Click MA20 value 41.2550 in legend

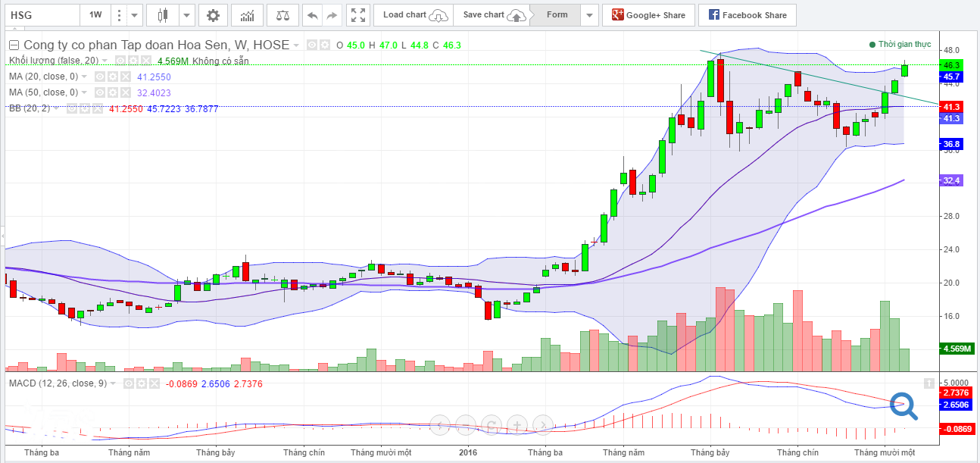[154, 77]
